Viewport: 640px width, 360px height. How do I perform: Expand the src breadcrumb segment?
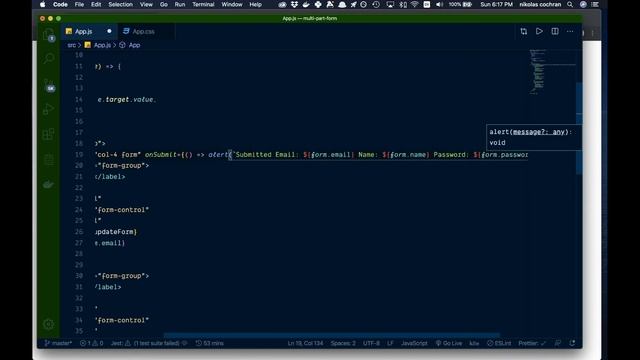71,45
